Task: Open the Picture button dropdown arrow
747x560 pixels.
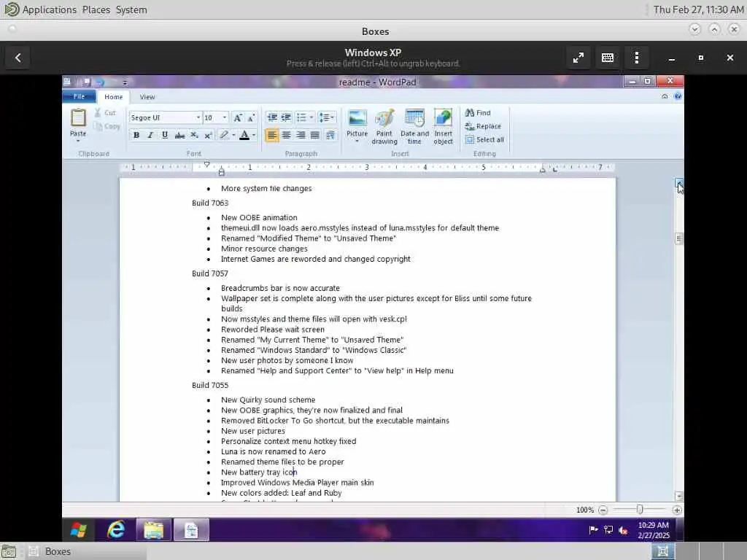Action: (357, 141)
